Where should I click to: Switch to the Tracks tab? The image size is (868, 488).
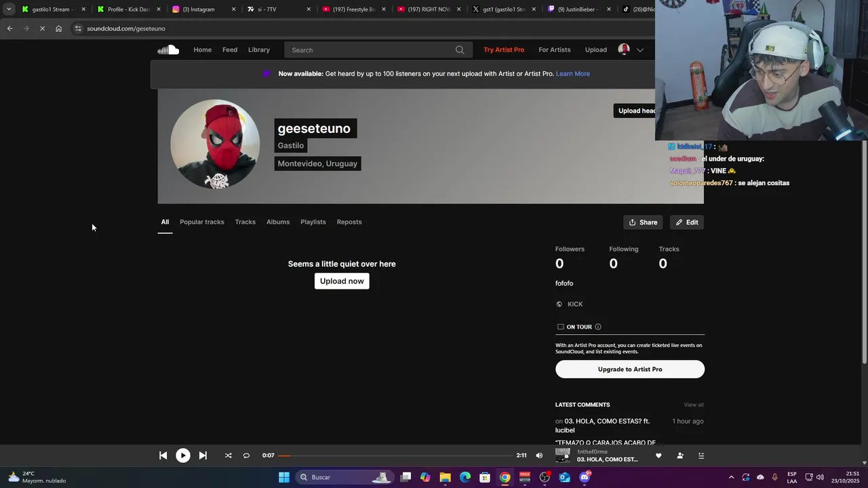(x=245, y=222)
